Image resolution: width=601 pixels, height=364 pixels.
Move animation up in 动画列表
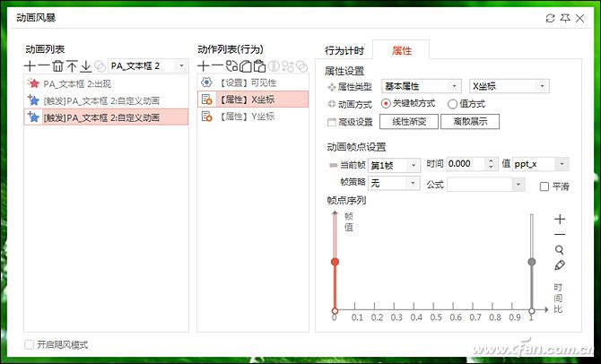pos(72,66)
